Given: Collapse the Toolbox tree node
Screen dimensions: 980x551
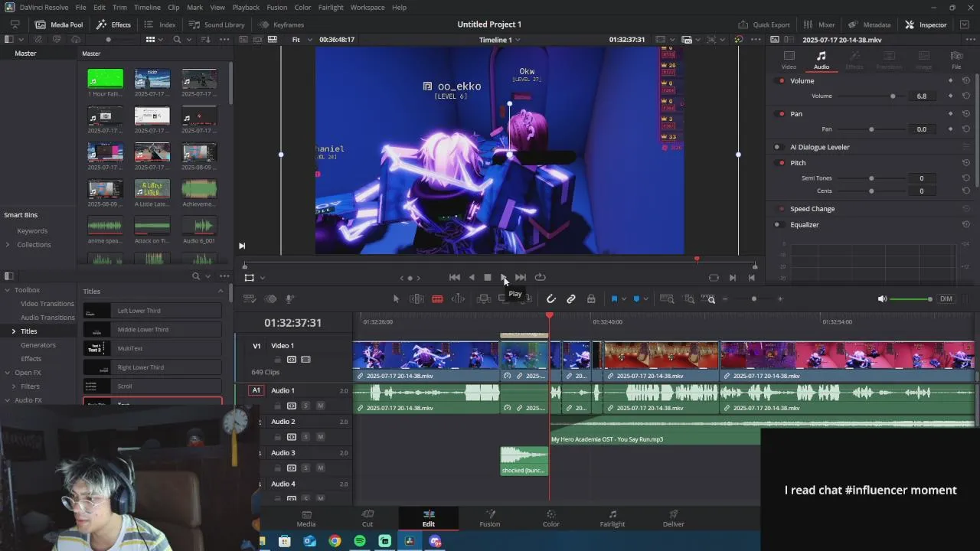Looking at the screenshot, I should (8, 290).
